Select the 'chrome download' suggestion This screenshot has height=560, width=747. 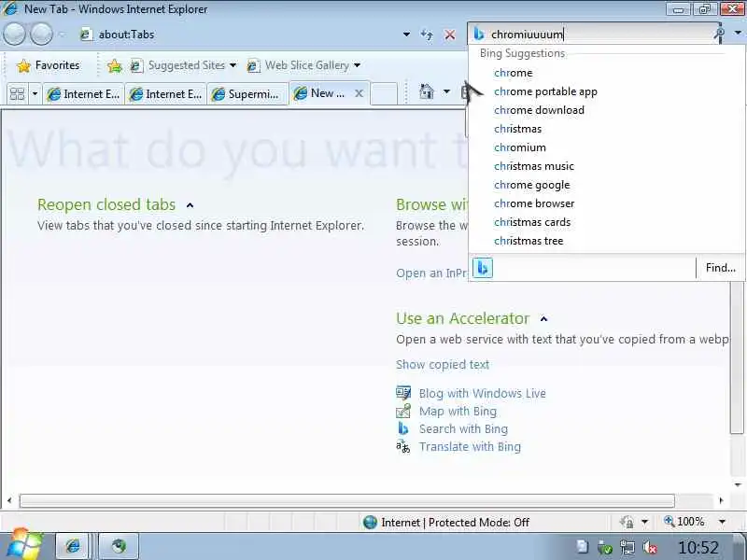tap(539, 110)
